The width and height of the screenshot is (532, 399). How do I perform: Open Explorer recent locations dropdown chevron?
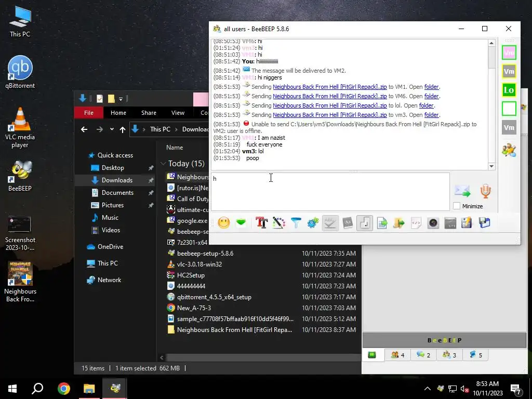[x=112, y=129]
